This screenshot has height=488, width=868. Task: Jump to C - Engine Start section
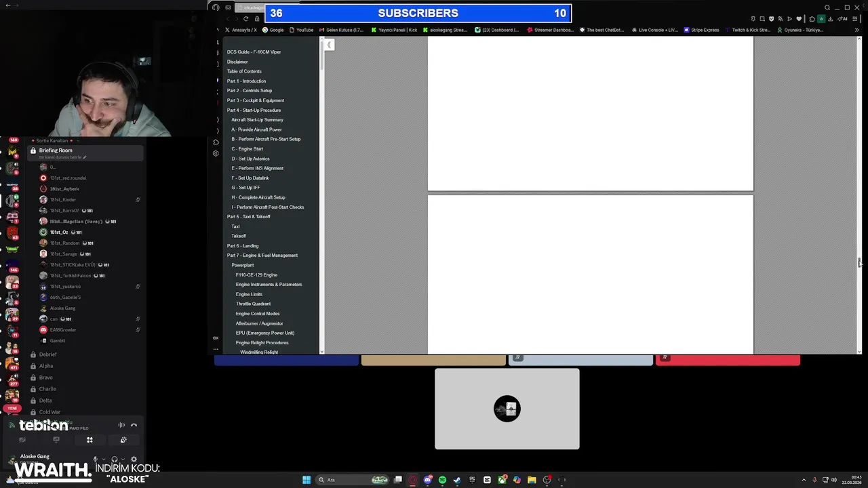point(247,148)
